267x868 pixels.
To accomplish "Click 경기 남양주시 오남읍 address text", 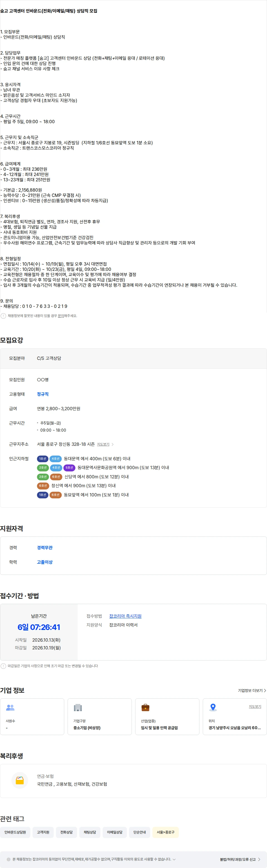I will tap(235, 728).
